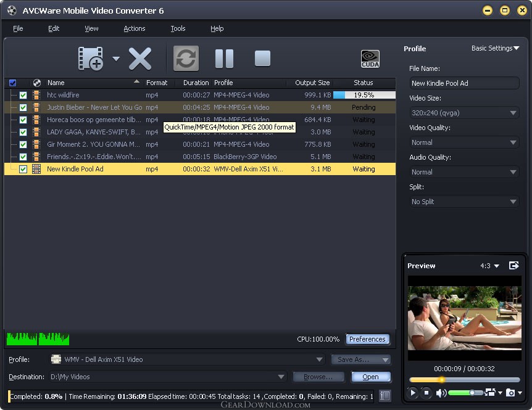Click the film icon of the htc wildfire row
532x410 pixels.
36,95
